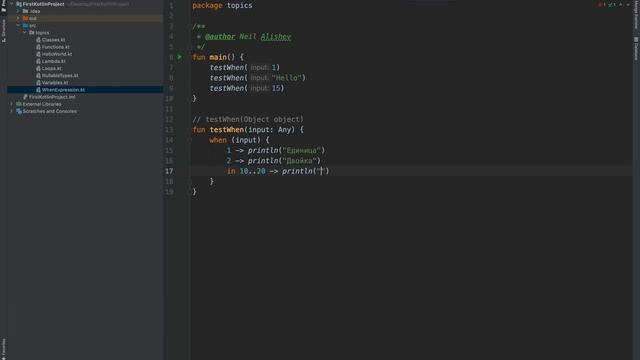Screen dimensions: 640x360
Task: Click the Functions.kt Kotlin file icon
Action: (x=38, y=47)
